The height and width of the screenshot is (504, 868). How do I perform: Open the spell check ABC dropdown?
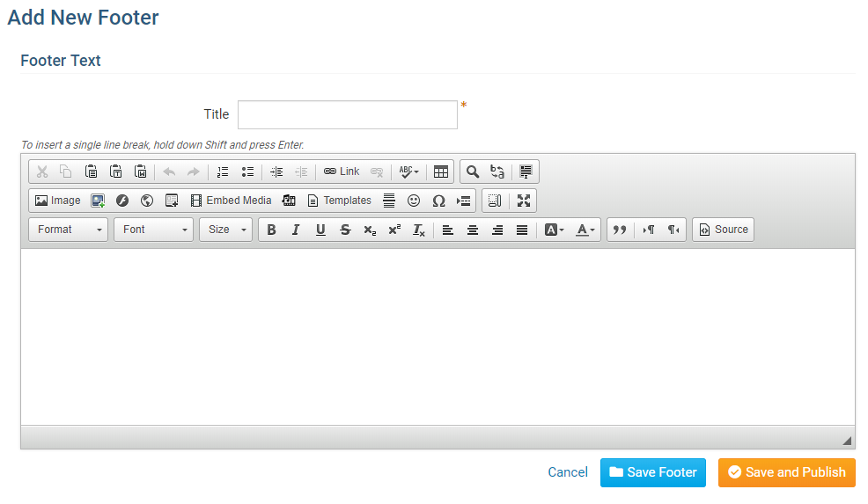click(x=409, y=172)
